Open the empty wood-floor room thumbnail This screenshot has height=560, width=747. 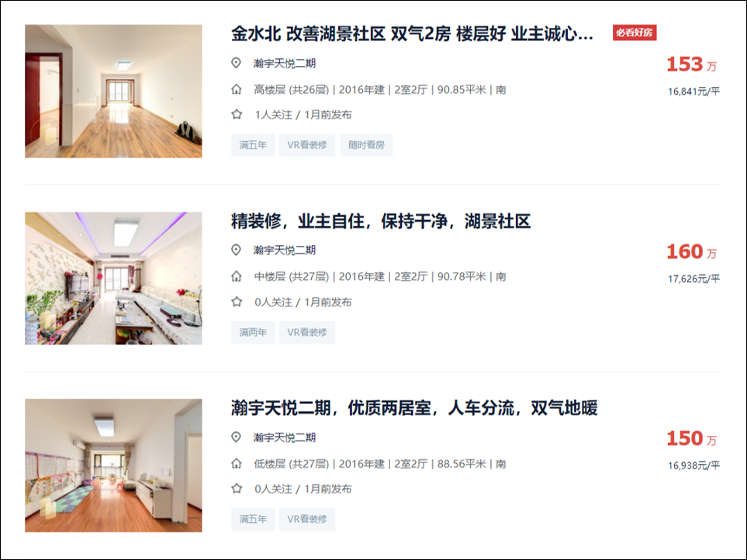(x=113, y=91)
